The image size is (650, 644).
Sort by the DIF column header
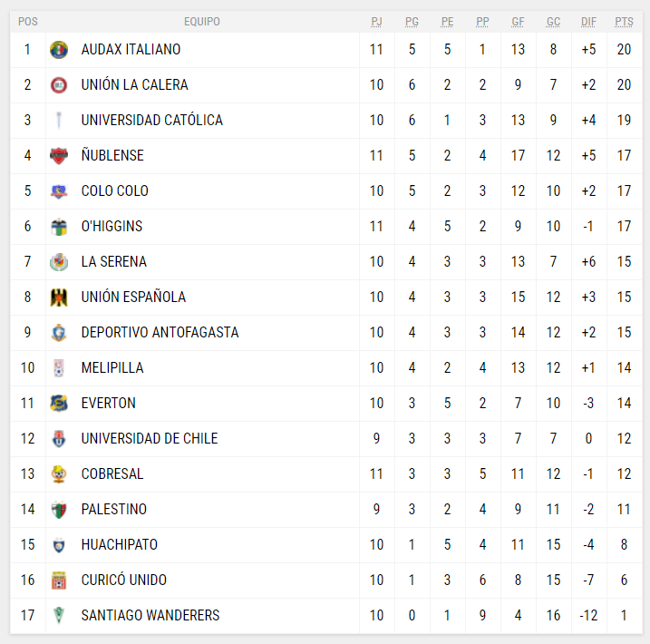[588, 22]
